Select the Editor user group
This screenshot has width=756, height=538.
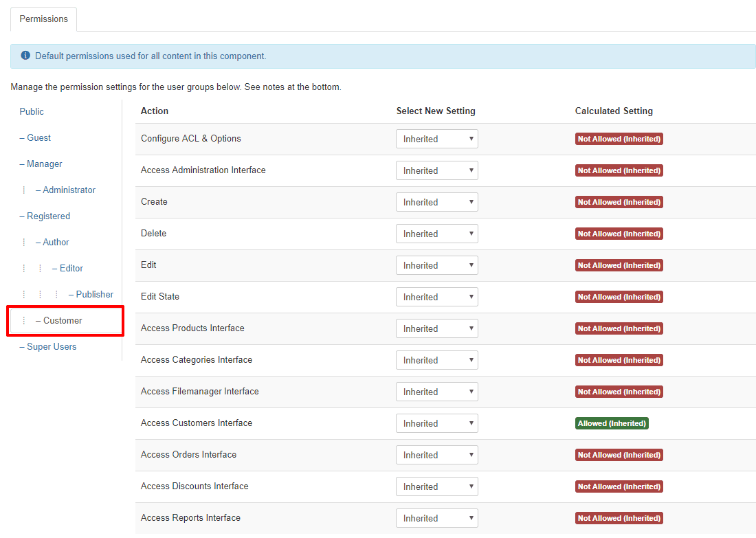[x=71, y=268]
